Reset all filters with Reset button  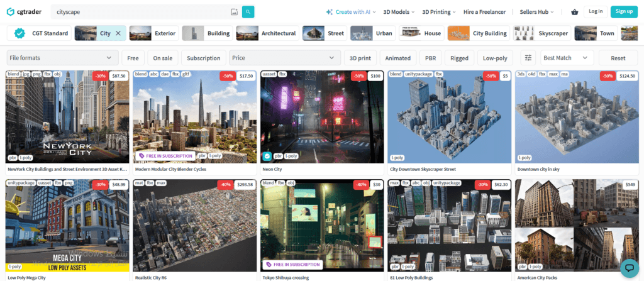click(x=618, y=58)
